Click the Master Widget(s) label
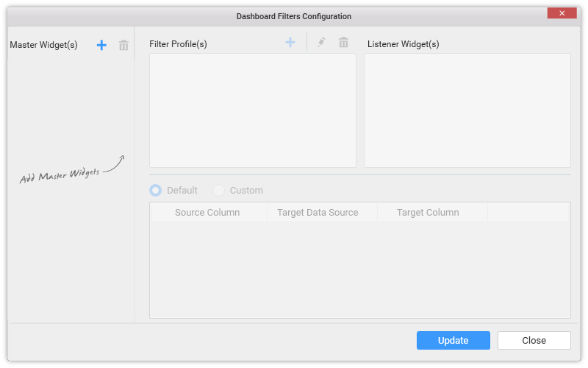The width and height of the screenshot is (588, 368). pos(43,45)
